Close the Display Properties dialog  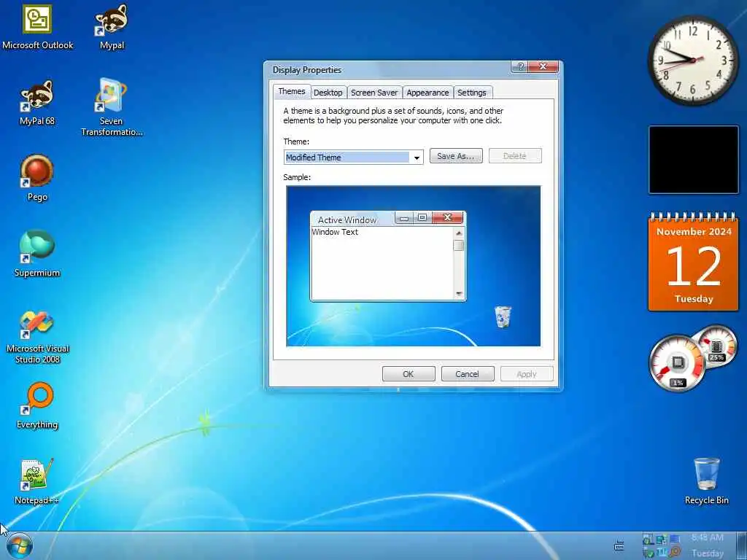pos(543,66)
